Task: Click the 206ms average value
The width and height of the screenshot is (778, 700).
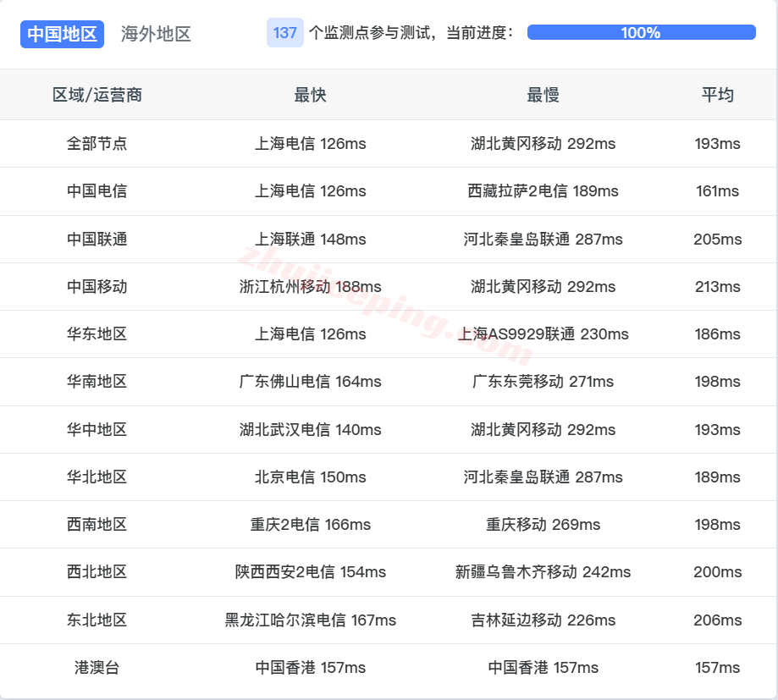Action: tap(717, 620)
